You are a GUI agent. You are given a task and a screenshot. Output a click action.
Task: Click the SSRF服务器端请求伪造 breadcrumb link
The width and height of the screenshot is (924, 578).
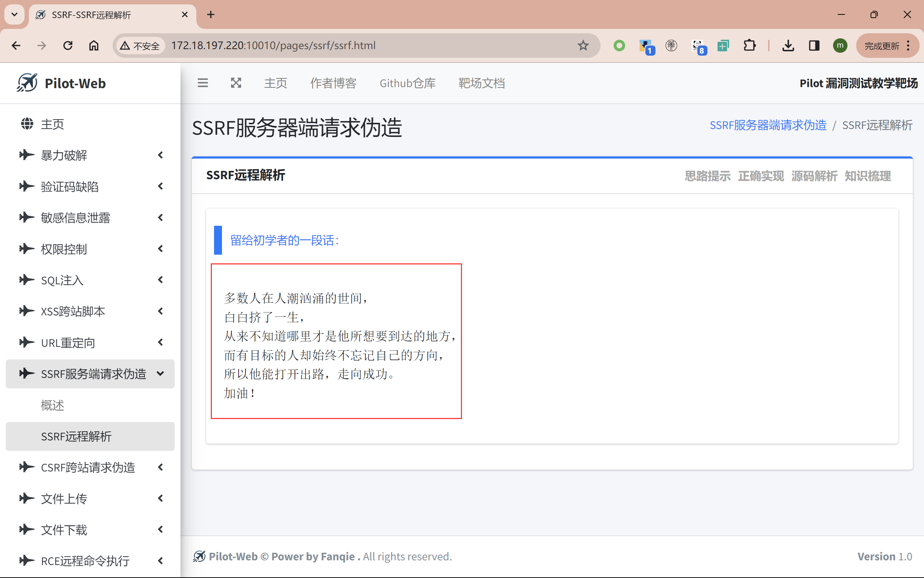768,125
